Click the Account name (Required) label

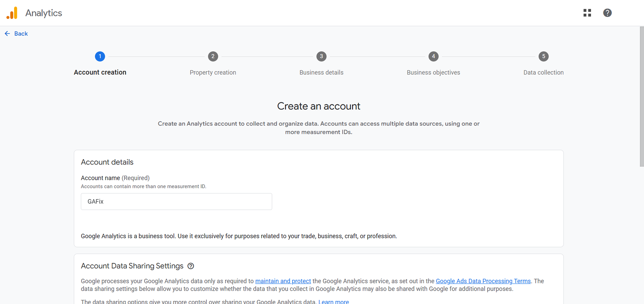[115, 178]
